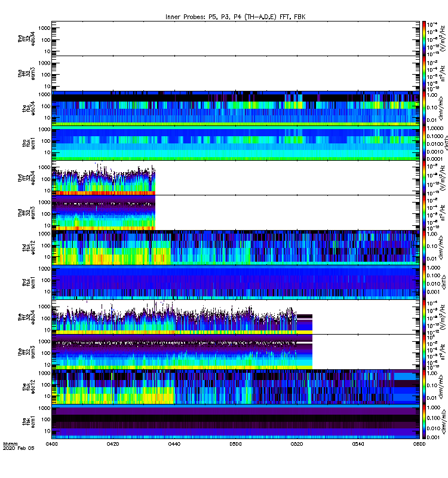448x478 pixels.
Task: Click the color bar beside thd fbk edc12
Action: 424,247
